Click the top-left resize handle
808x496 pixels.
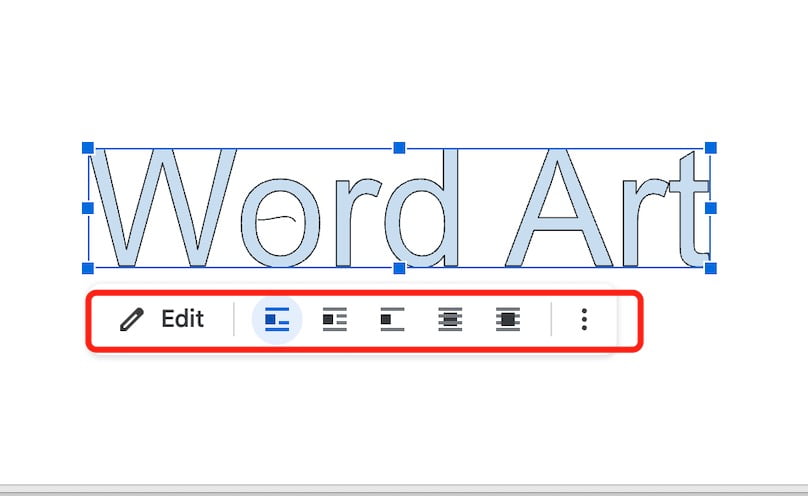click(88, 148)
